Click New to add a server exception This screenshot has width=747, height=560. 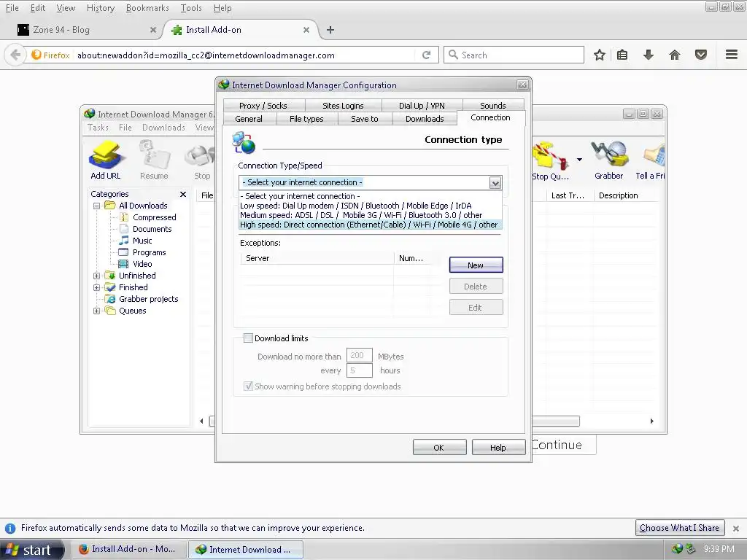[x=476, y=265]
